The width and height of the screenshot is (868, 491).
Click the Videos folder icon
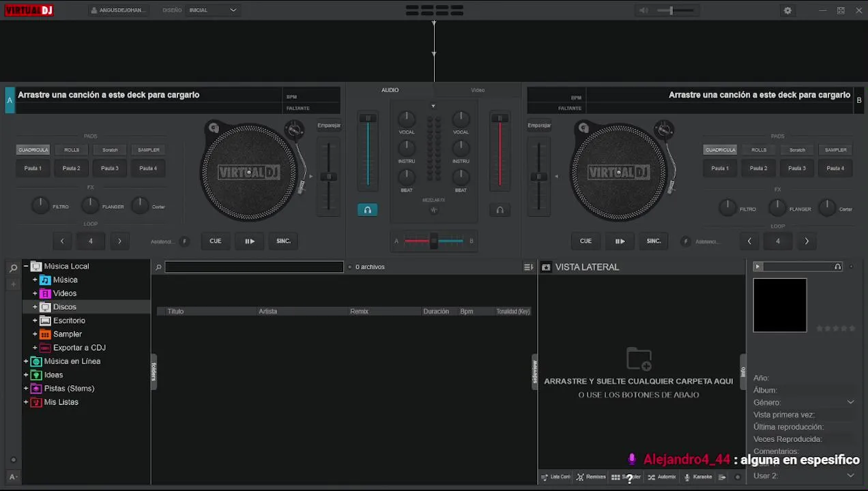click(x=45, y=293)
